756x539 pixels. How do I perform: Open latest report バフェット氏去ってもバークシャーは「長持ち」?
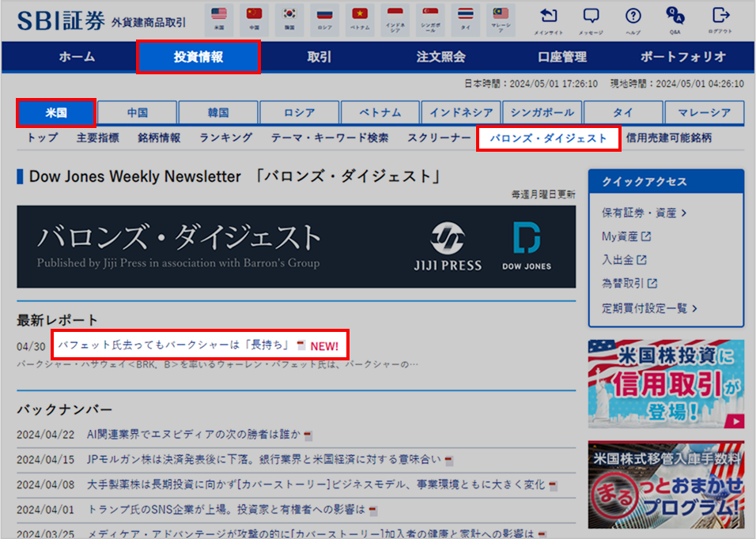coord(173,345)
